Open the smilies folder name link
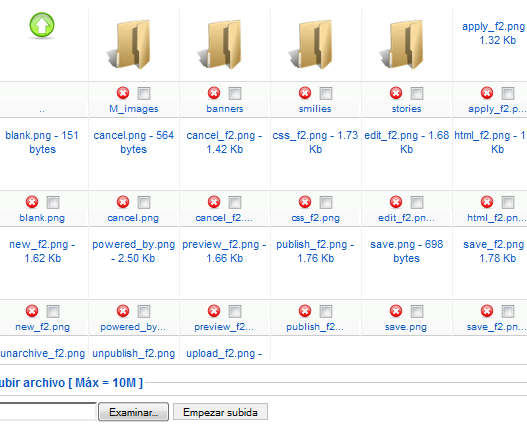This screenshot has height=427, width=527. [x=315, y=109]
